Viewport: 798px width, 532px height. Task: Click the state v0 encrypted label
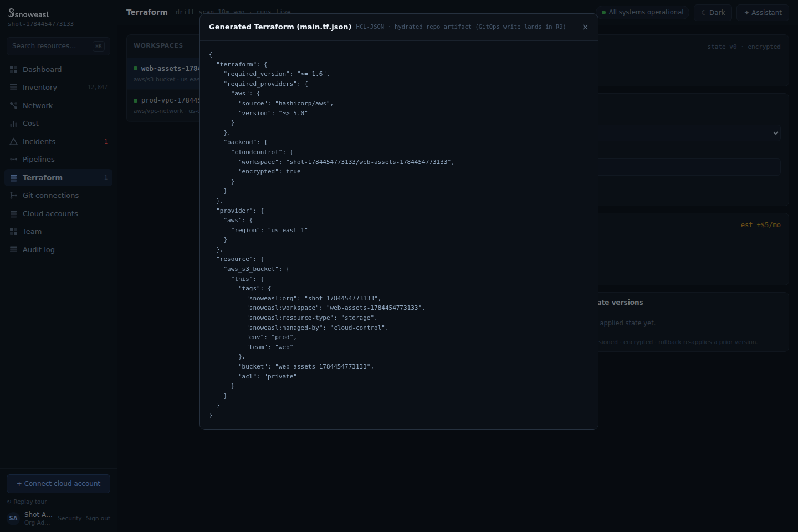[744, 47]
